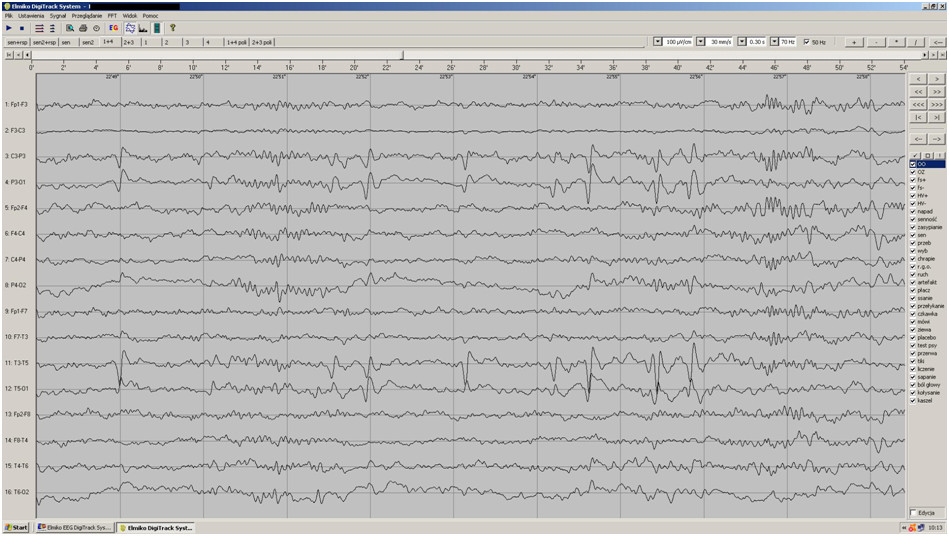This screenshot has width=949, height=536.
Task: Enable the Edycja checkbox
Action: [913, 513]
